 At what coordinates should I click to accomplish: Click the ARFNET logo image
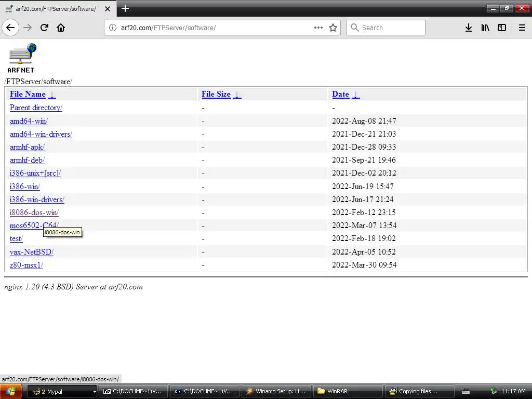pos(22,58)
